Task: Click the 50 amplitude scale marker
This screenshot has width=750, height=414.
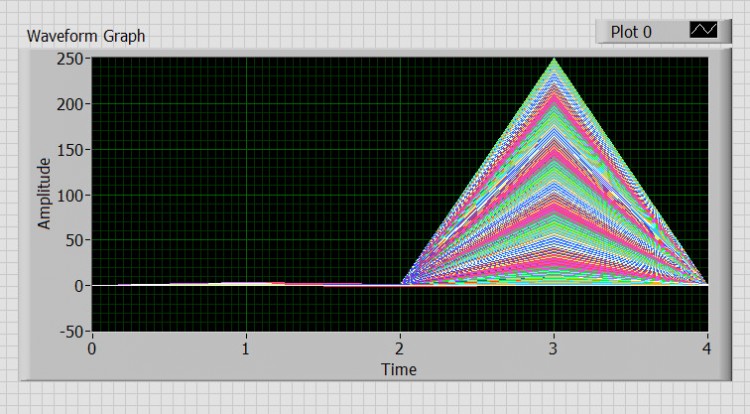Action: (x=75, y=240)
